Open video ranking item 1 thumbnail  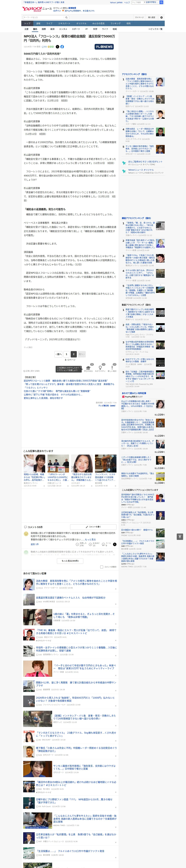[160, 312]
